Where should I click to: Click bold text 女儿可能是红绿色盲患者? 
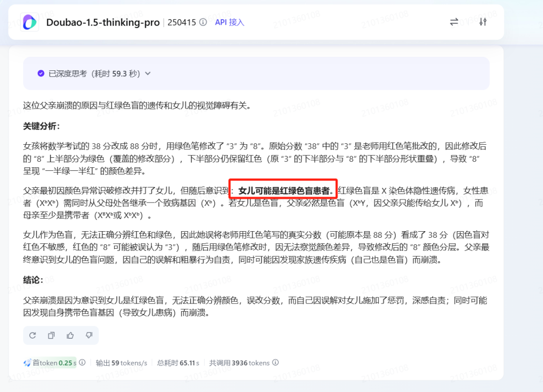[284, 190]
